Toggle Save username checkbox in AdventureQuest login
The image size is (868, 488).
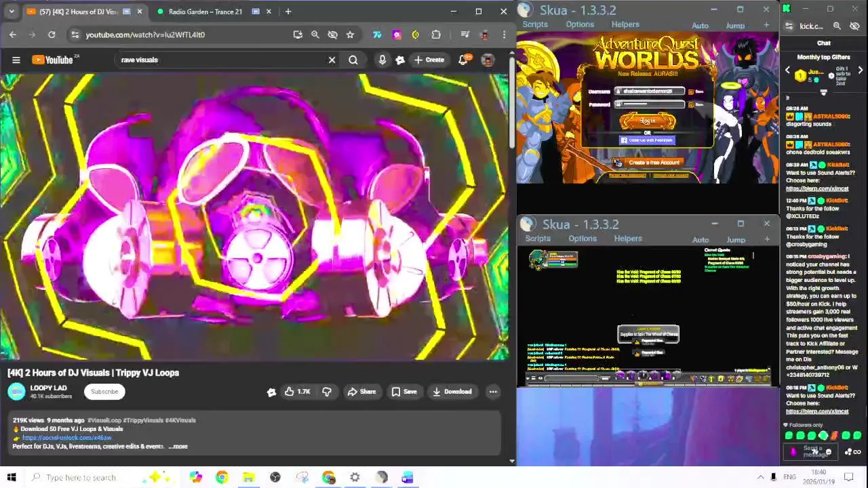coord(691,91)
